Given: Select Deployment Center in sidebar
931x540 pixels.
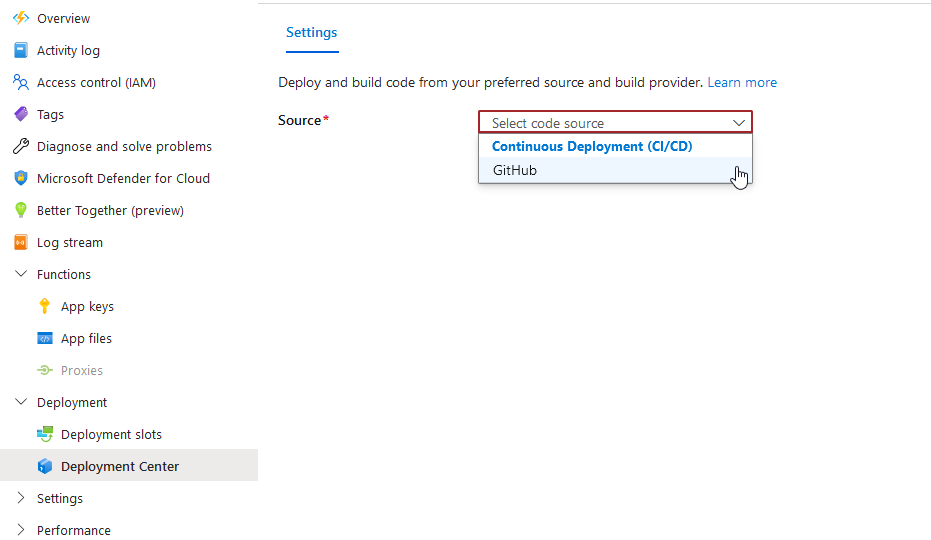Looking at the screenshot, I should [120, 466].
